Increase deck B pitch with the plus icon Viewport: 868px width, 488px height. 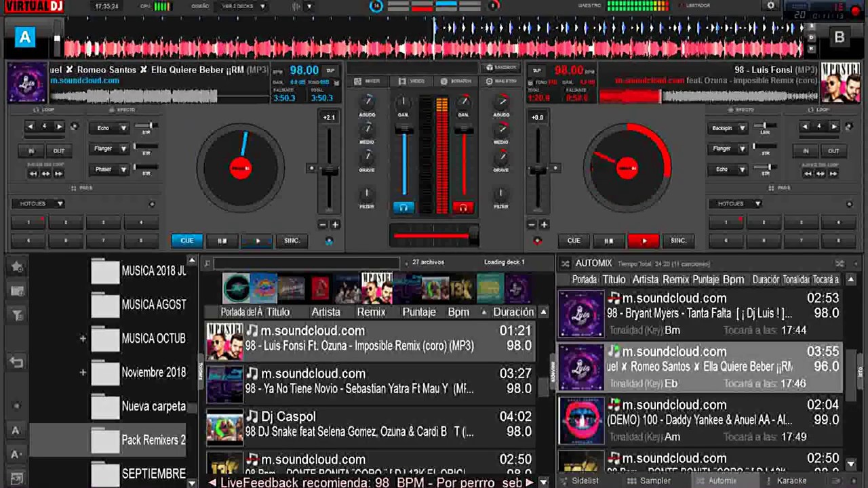click(544, 224)
